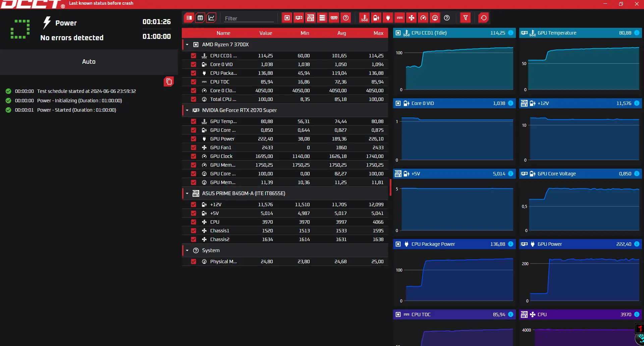Click the total duration 01:00:00 timer

click(x=157, y=37)
